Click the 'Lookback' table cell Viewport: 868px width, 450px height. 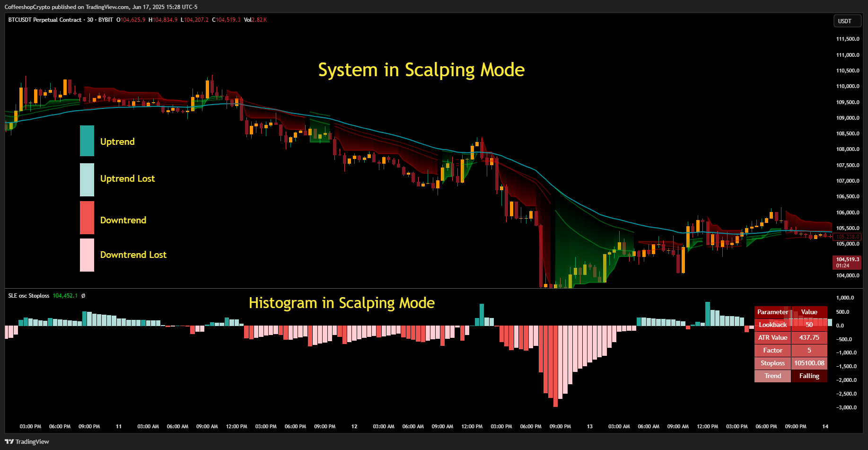click(772, 325)
